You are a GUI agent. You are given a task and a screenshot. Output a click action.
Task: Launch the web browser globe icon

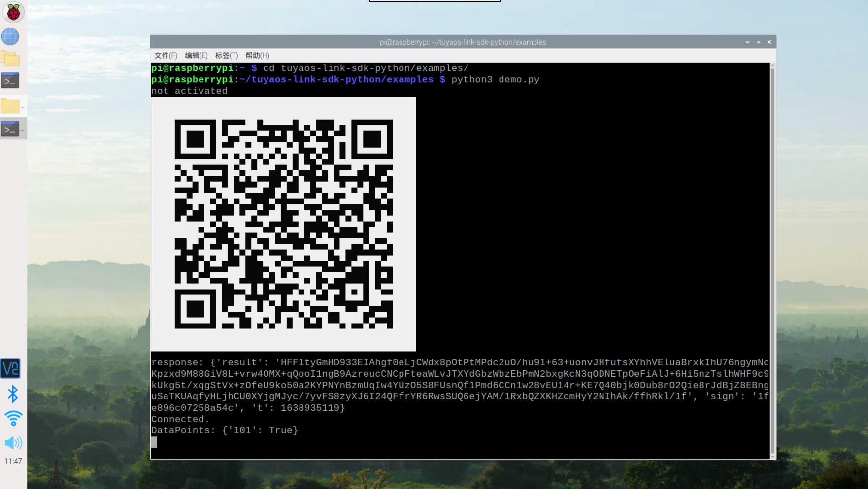[10, 36]
